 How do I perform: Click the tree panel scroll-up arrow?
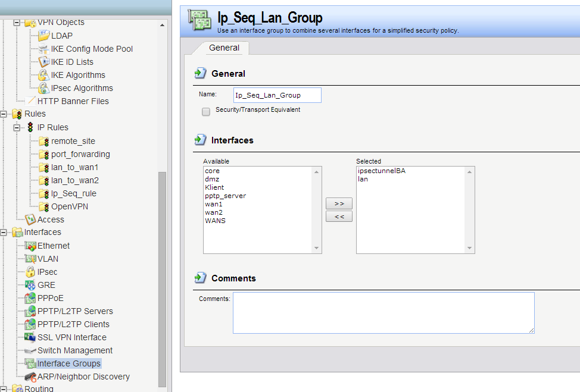tap(162, 25)
